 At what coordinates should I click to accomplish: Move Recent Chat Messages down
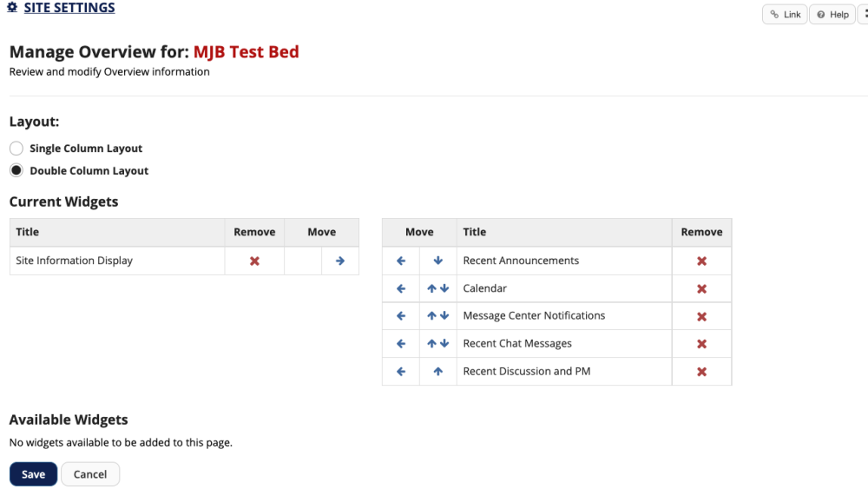(x=444, y=343)
